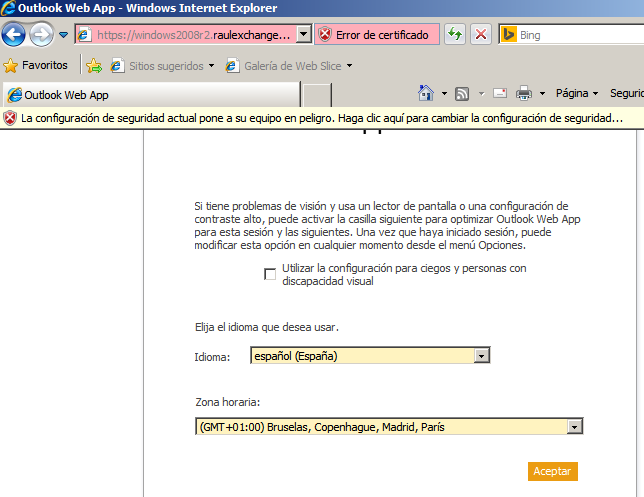Expand the Home button dropdown arrow

[444, 94]
